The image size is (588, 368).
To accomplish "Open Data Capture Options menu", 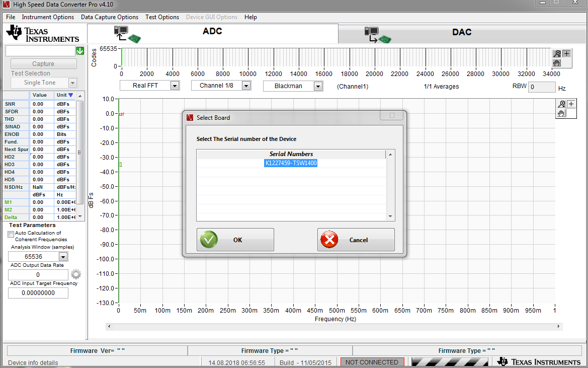I will pos(110,17).
